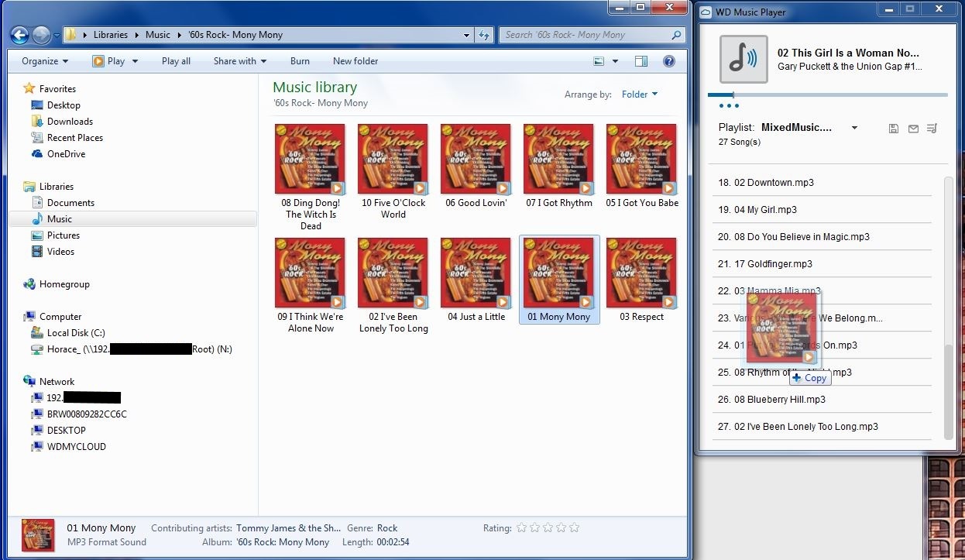This screenshot has width=965, height=560.
Task: Select playlist entry 26. 08 Blueberry Hill.mp3
Action: click(822, 400)
